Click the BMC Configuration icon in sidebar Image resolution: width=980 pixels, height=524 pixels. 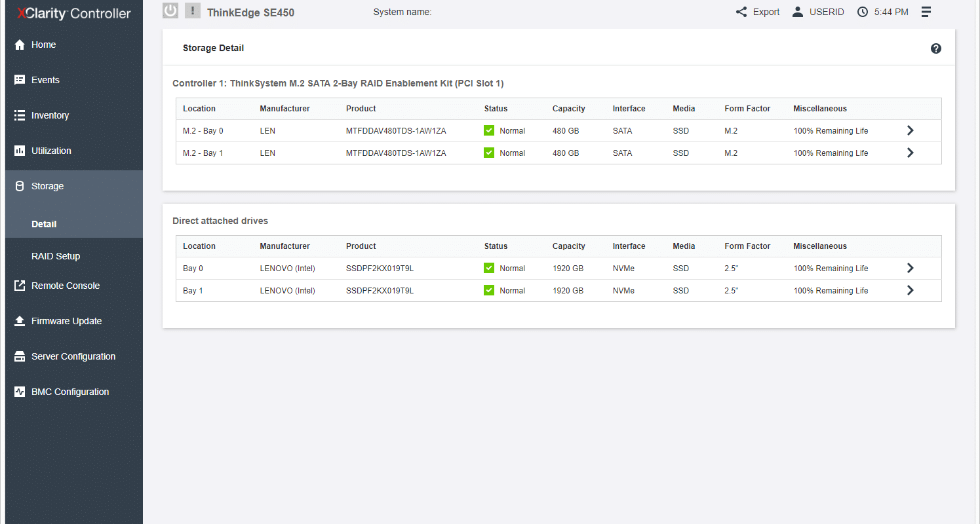tap(20, 392)
